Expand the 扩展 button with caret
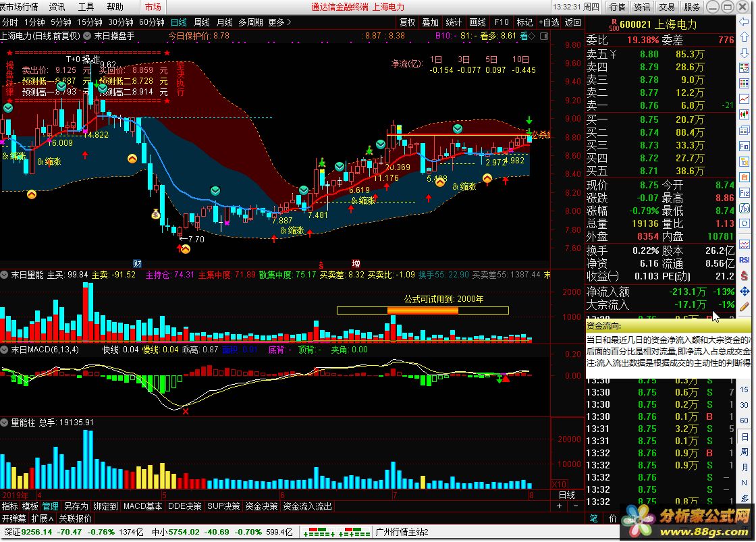756x542 pixels. 42,518
